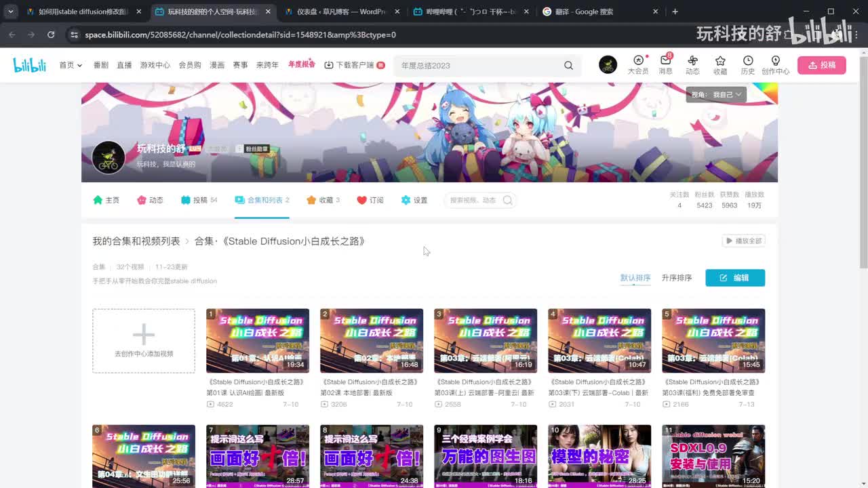Open the browser tab list chevron
Screen dimensions: 868x488
(x=11, y=12)
